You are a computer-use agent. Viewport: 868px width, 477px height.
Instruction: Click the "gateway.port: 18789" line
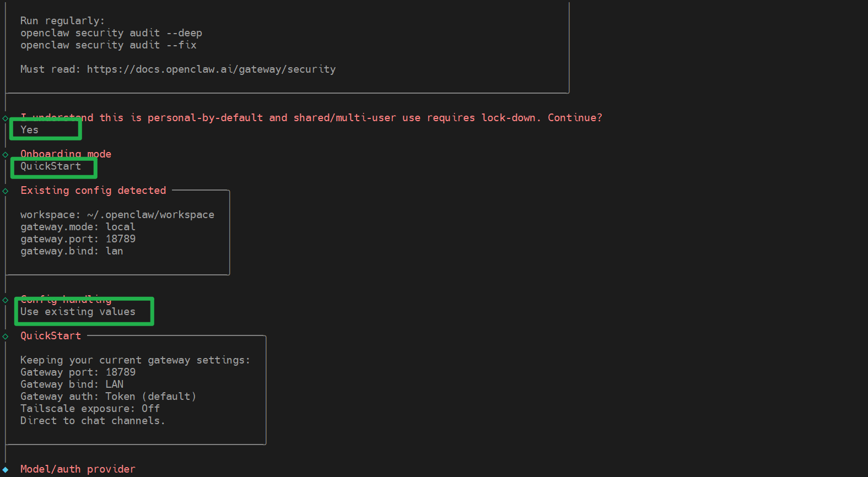point(78,239)
